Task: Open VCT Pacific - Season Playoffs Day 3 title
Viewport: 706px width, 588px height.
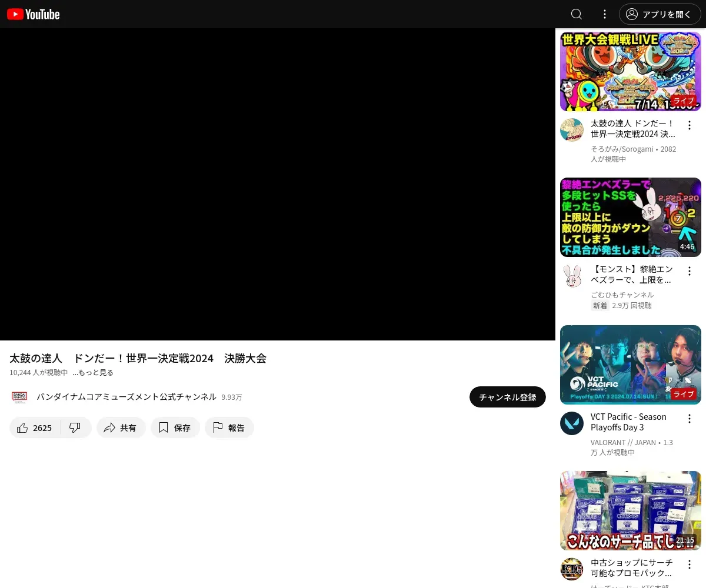Action: [628, 422]
